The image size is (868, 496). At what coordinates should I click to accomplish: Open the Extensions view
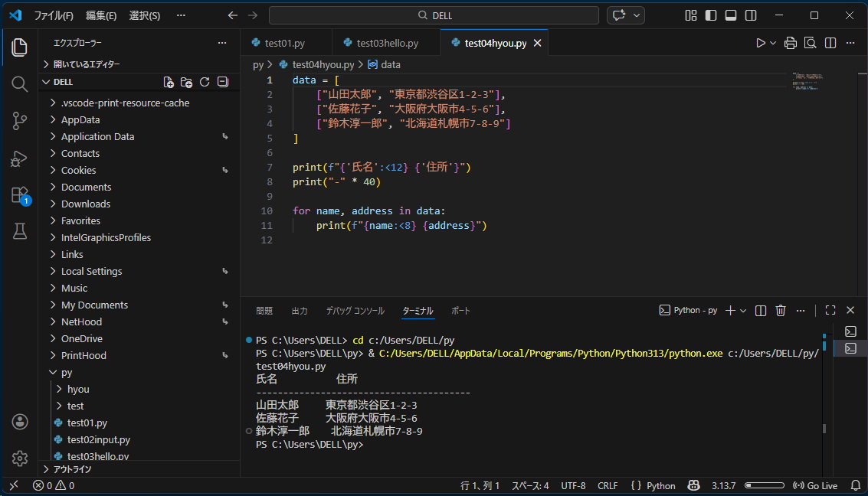tap(20, 194)
